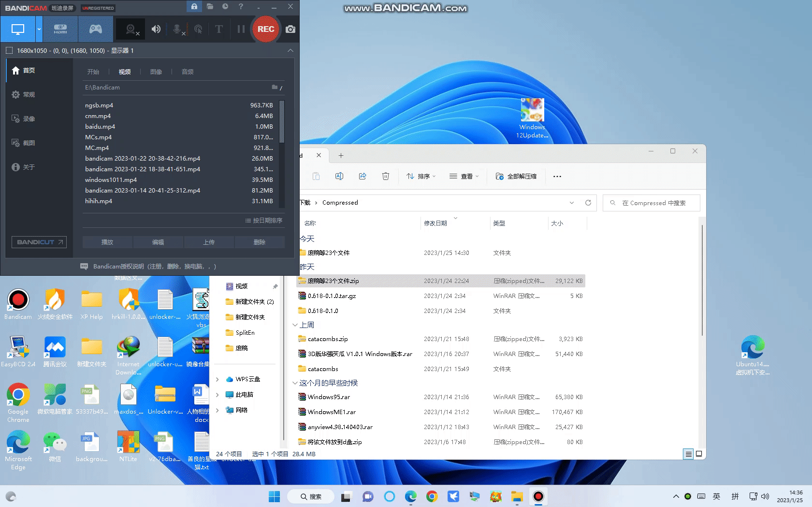Open Microsoft Edge from the taskbar
Viewport: 812px width, 507px height.
pos(411,497)
